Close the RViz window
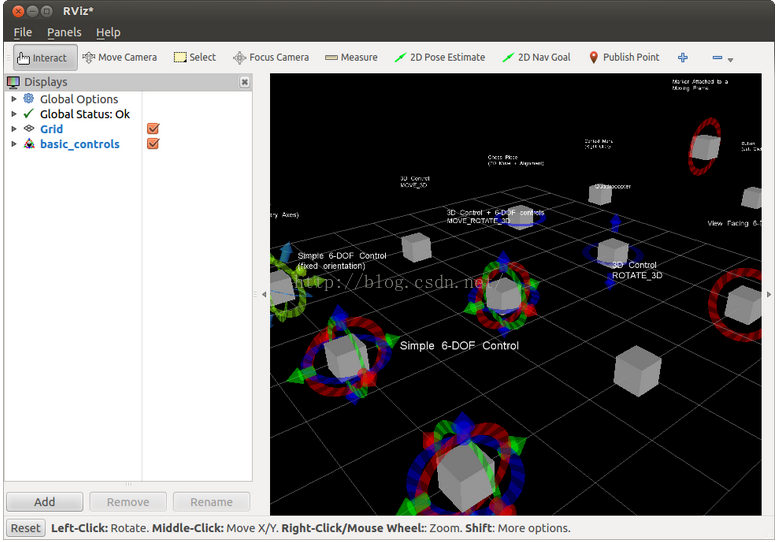 click(x=18, y=11)
